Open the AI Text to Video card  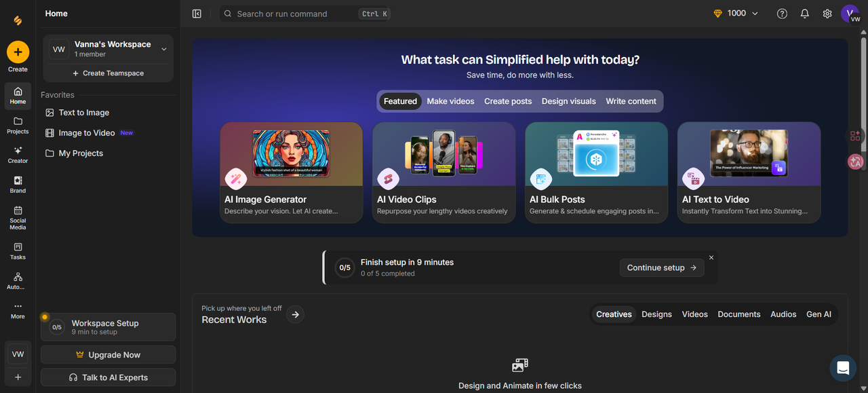click(x=749, y=172)
